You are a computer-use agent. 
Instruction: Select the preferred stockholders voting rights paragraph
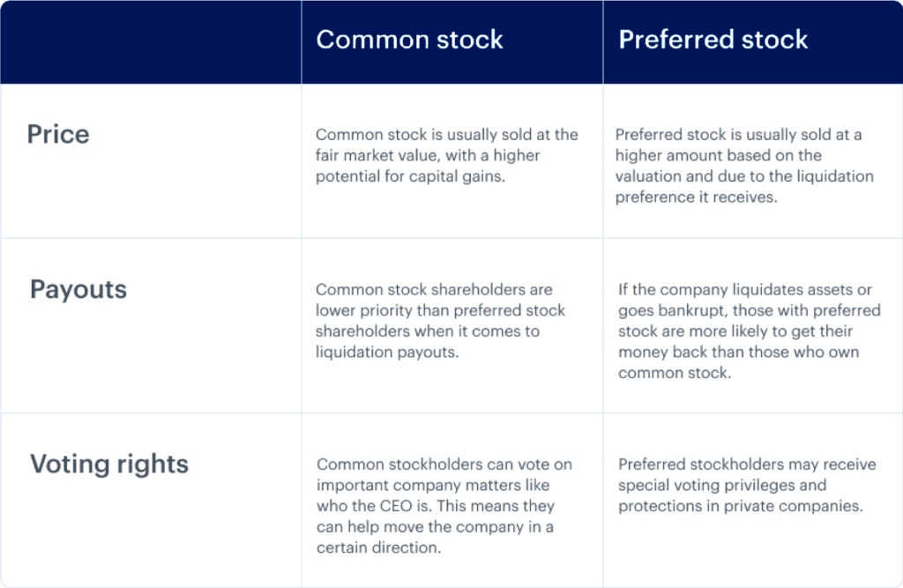click(746, 485)
